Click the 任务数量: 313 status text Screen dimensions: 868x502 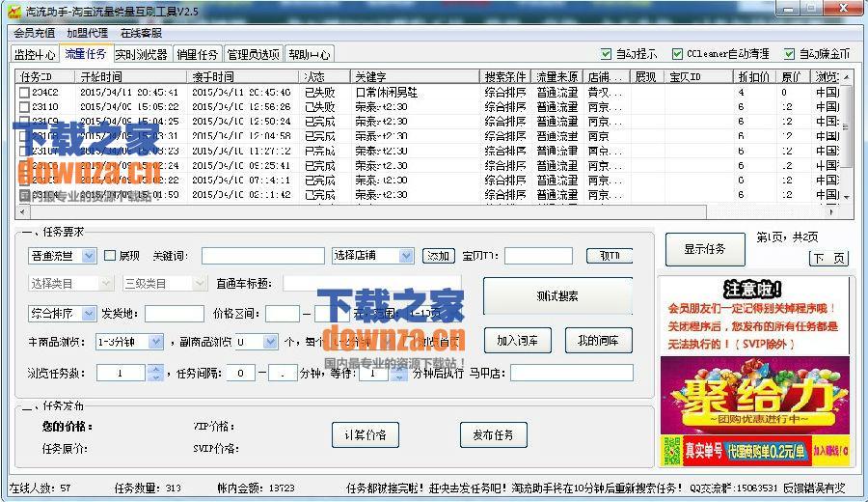(148, 488)
